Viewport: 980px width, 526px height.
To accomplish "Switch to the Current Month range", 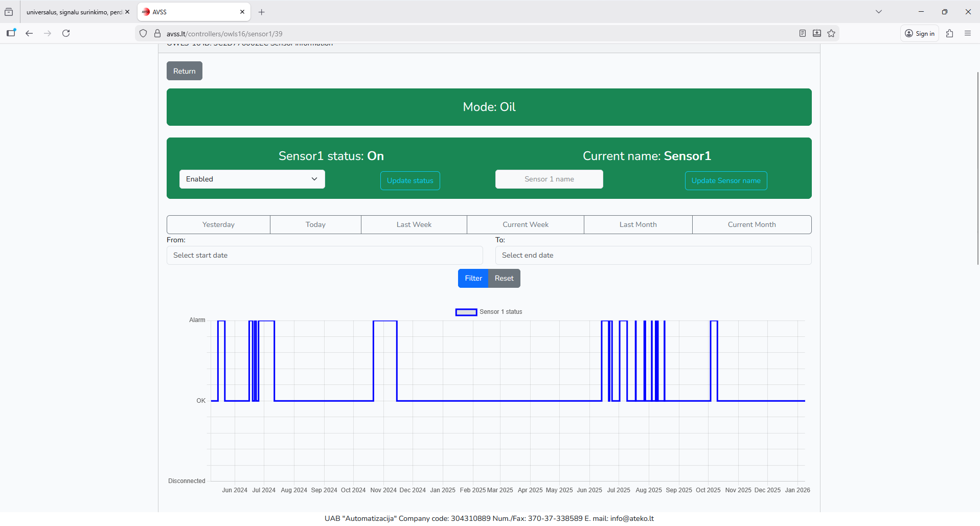I will coord(751,224).
